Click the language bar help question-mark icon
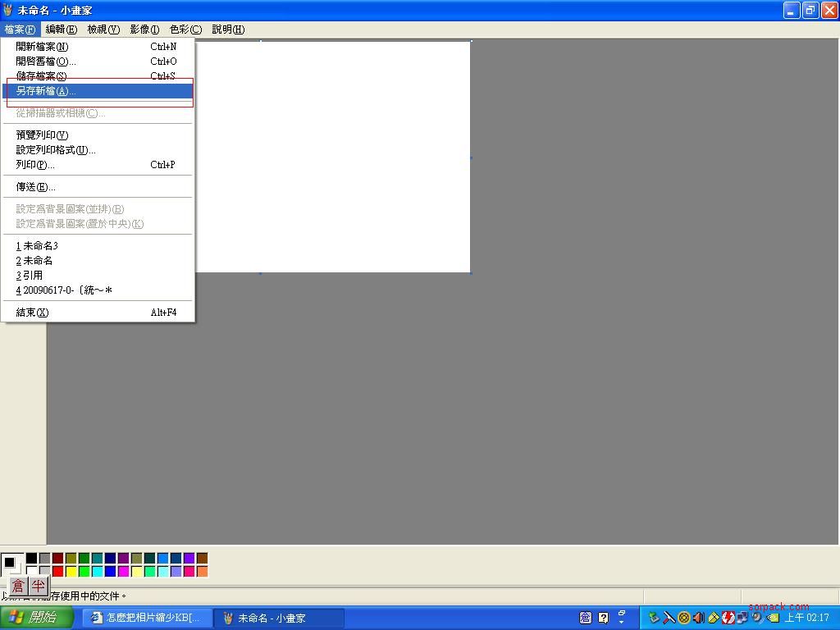The image size is (840, 630). click(604, 618)
